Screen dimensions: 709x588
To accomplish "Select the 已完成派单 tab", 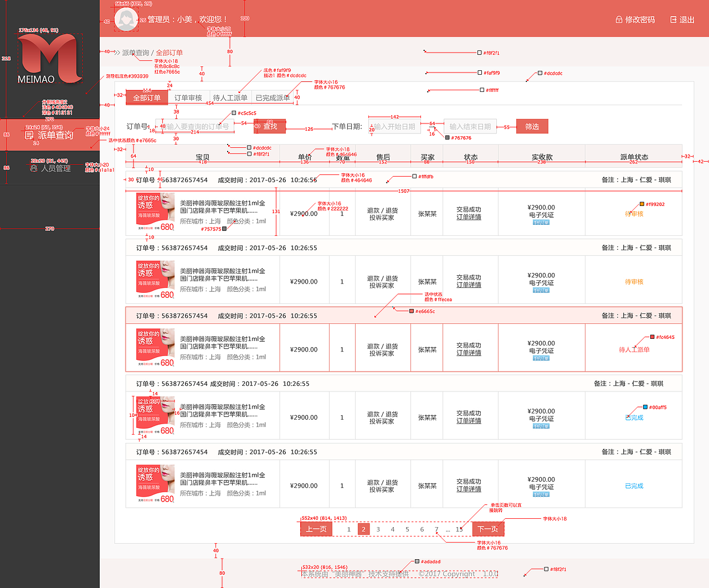I will (x=273, y=97).
